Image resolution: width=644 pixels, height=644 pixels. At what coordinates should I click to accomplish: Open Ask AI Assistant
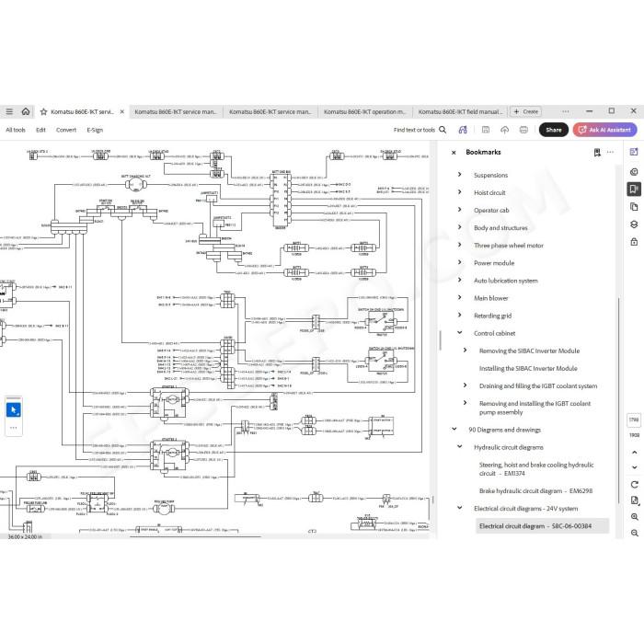tap(605, 130)
